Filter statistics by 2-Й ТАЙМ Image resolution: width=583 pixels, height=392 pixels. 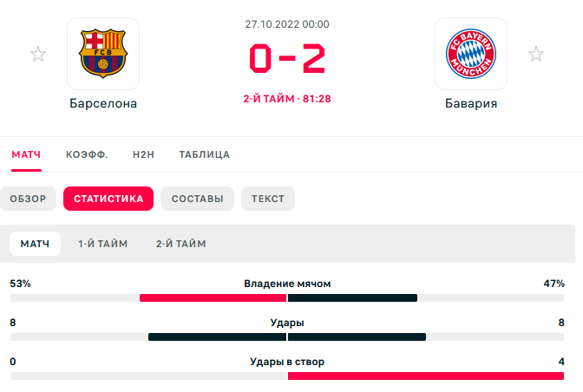[x=180, y=244]
